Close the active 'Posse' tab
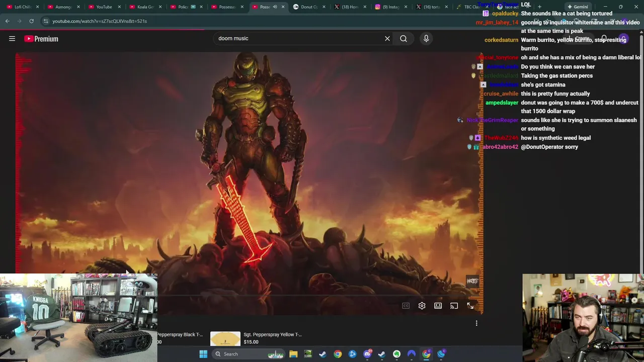This screenshot has width=644, height=362. [x=283, y=7]
